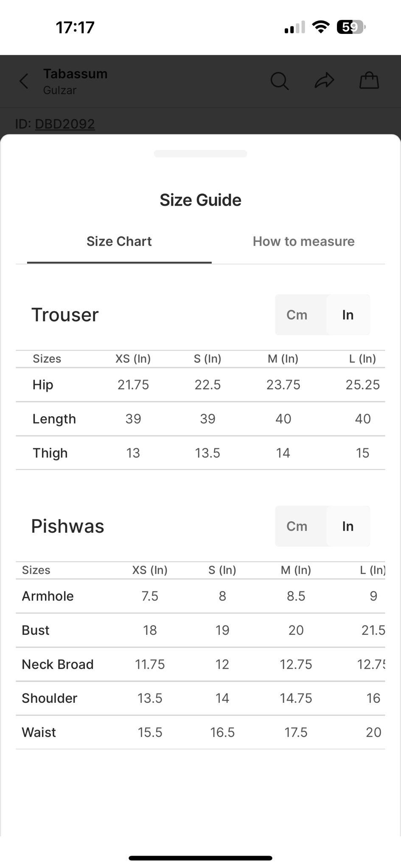Tap the cellular signal bars
401x868 pixels.
point(294,28)
